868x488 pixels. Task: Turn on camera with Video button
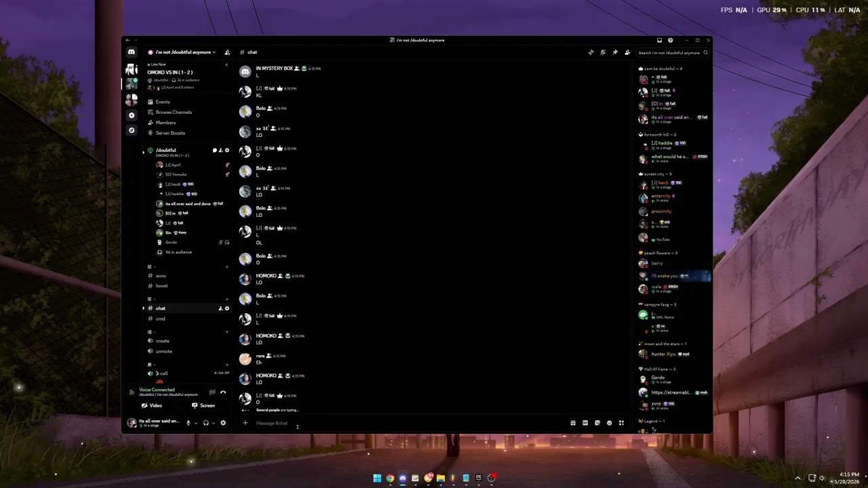(x=152, y=405)
